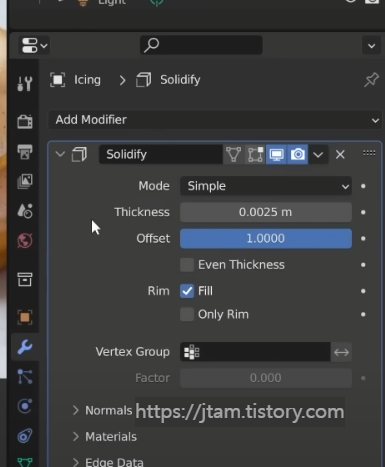Click the modifier drag handle grip
The image size is (385, 467).
tap(369, 153)
